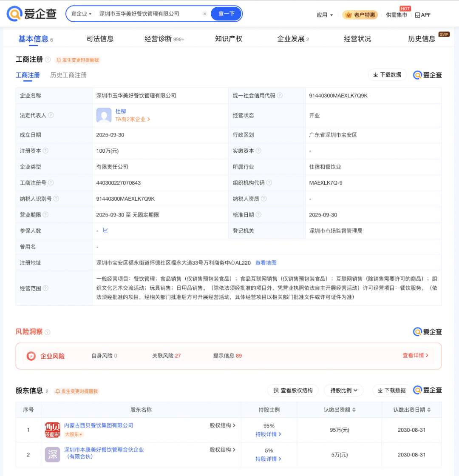Screen dimensions: 459x476
Task: Open 查看地图 link for address
Action: [266, 263]
